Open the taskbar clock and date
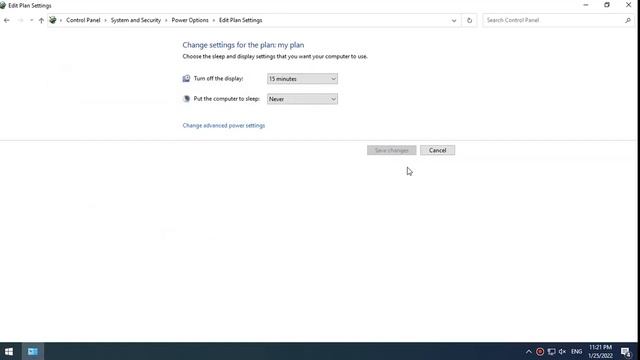The width and height of the screenshot is (640, 360). point(600,351)
